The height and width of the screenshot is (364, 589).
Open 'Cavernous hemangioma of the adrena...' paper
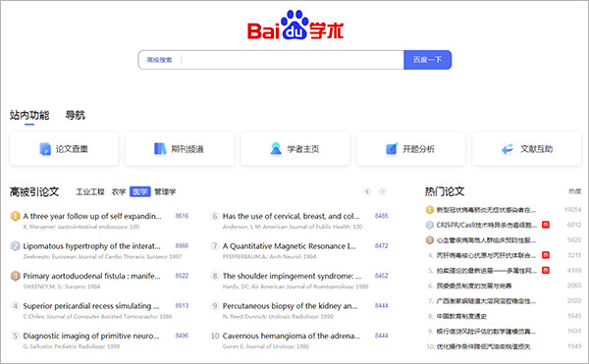292,336
